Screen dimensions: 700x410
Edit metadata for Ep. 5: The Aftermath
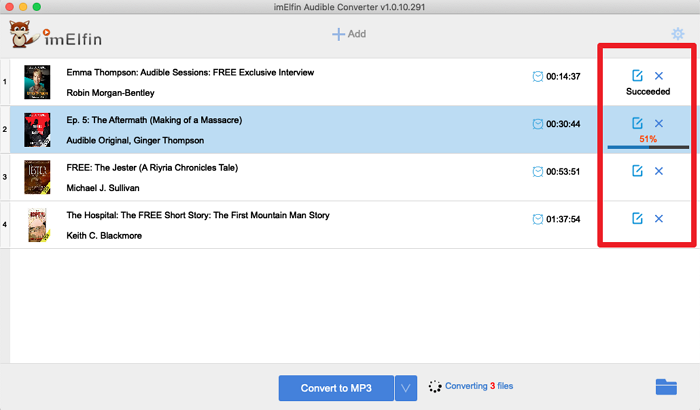(637, 123)
